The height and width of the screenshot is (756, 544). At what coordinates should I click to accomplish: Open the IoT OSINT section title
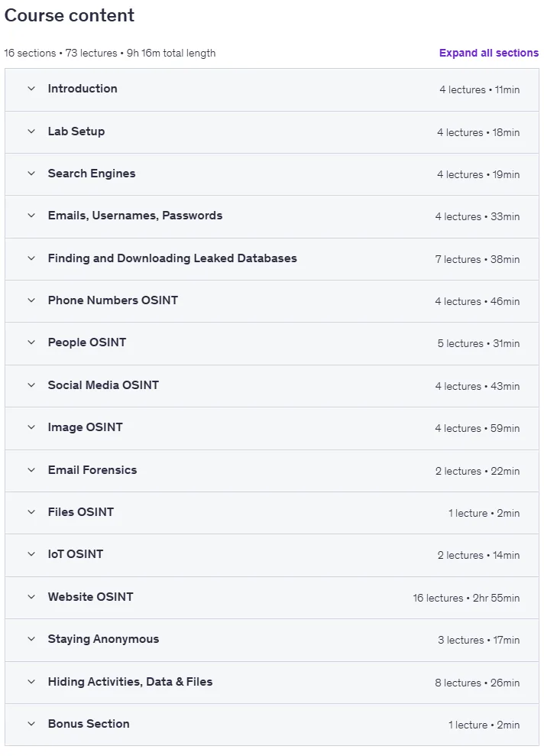click(76, 554)
